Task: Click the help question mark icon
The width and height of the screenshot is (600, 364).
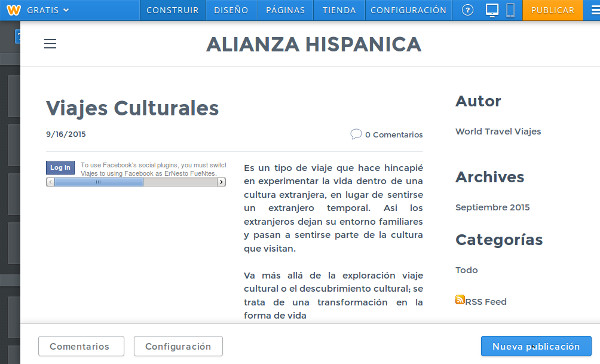Action: [468, 10]
